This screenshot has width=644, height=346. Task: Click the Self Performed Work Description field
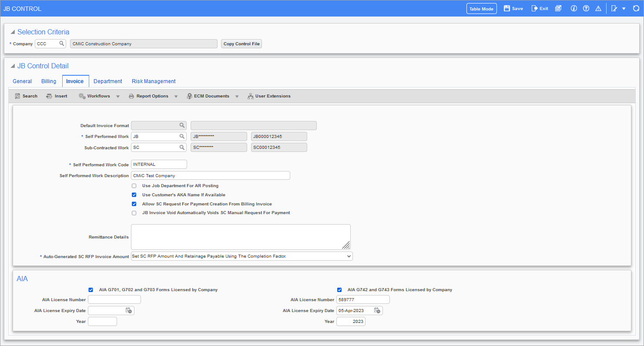(x=211, y=175)
